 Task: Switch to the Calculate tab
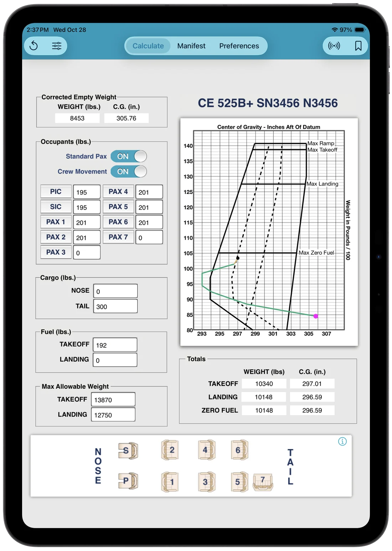click(x=148, y=46)
